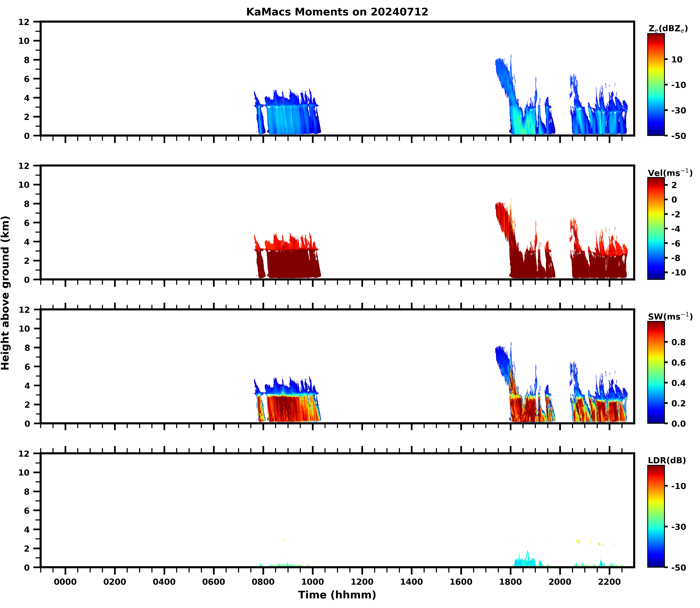
Task: Click the KaMacs Moments plot title
Action: (337, 12)
